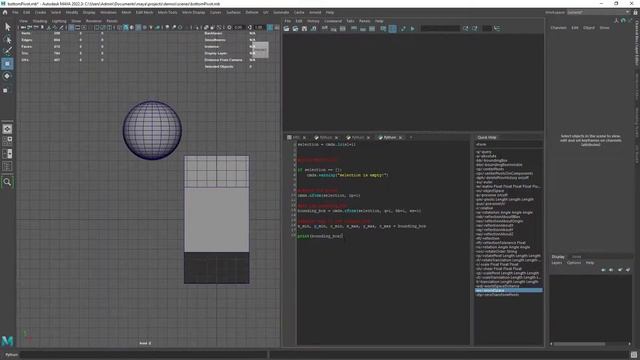Open Layer Editor Options menu
The width and height of the screenshot is (640, 360).
tap(574, 263)
